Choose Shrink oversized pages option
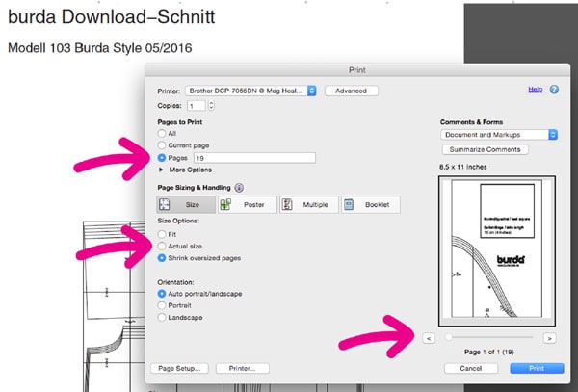Viewport: 578px width, 392px height. click(162, 258)
